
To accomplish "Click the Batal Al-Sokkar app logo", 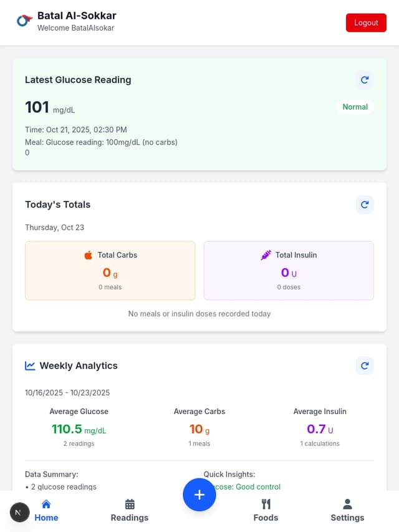I will (x=24, y=21).
